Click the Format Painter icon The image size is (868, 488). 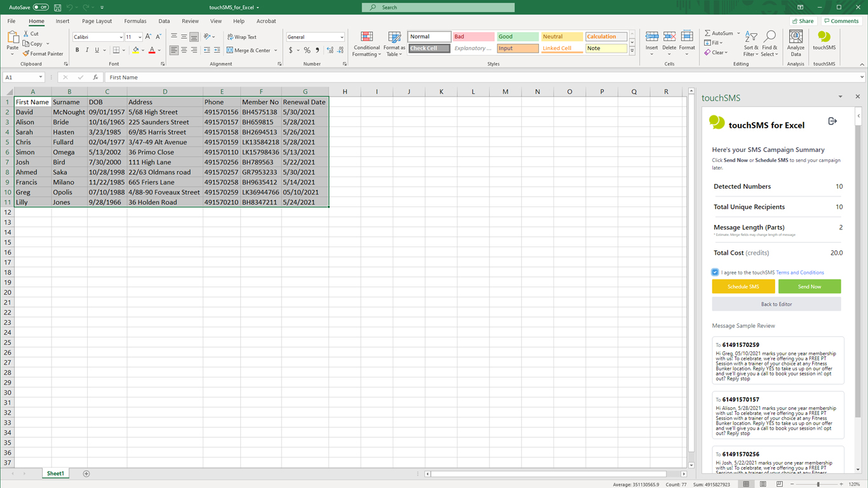click(x=43, y=54)
